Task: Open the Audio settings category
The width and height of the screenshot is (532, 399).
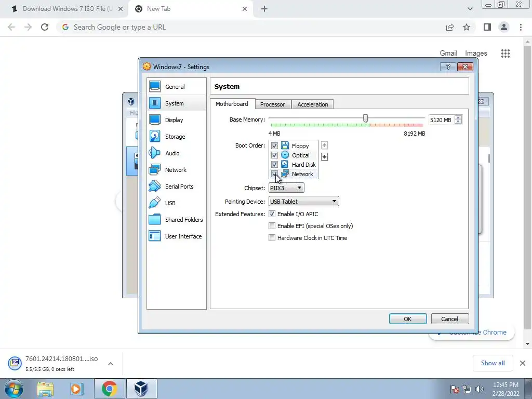Action: (x=177, y=153)
